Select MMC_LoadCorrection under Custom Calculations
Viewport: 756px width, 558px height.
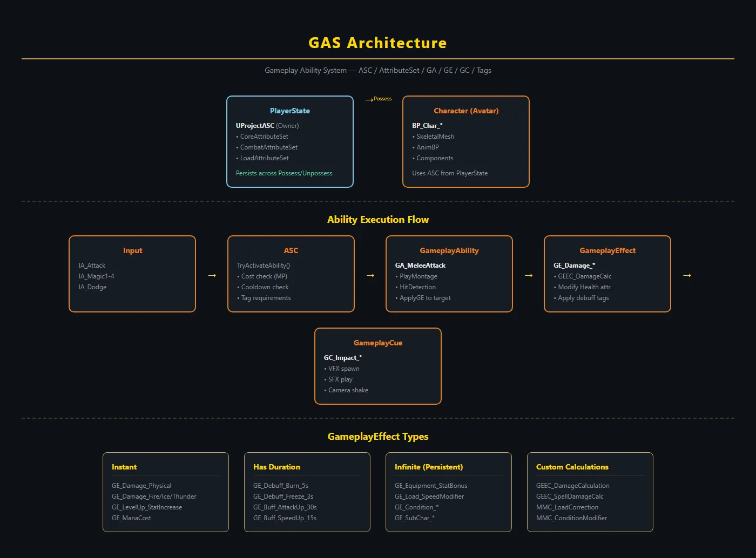click(x=567, y=507)
